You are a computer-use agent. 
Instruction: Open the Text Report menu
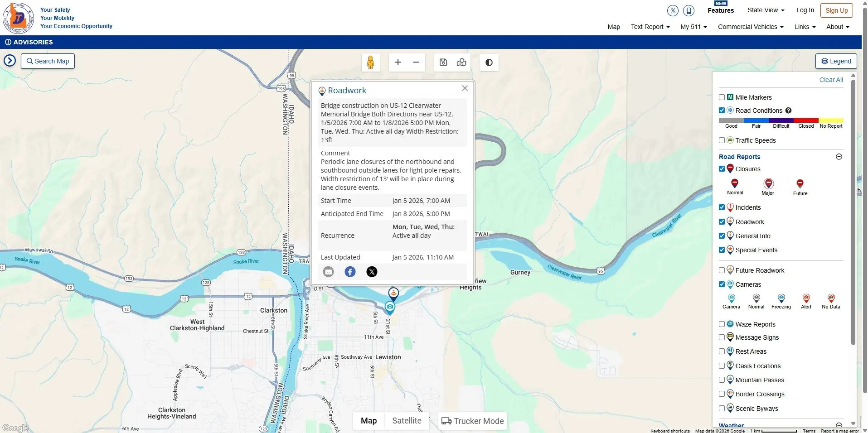pyautogui.click(x=650, y=27)
